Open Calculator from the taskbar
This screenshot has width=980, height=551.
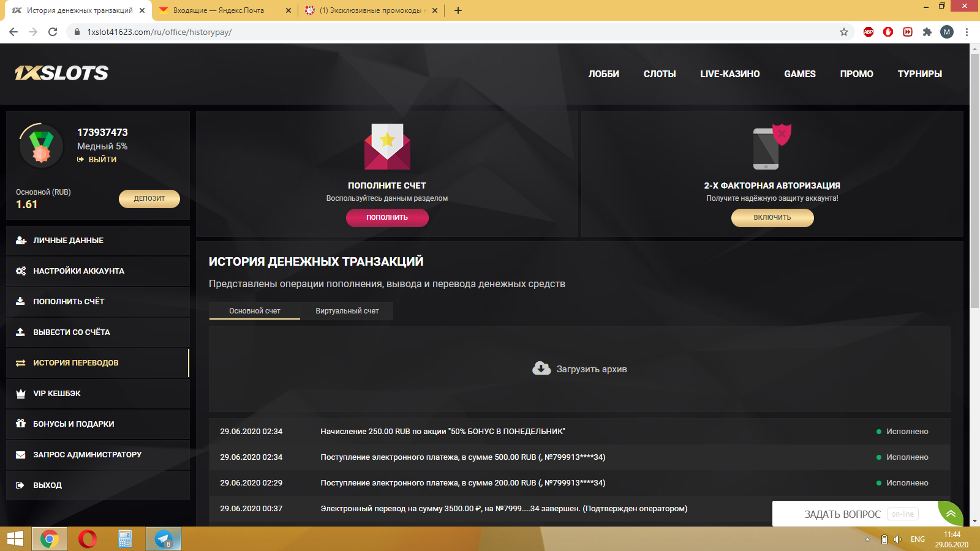click(x=125, y=539)
